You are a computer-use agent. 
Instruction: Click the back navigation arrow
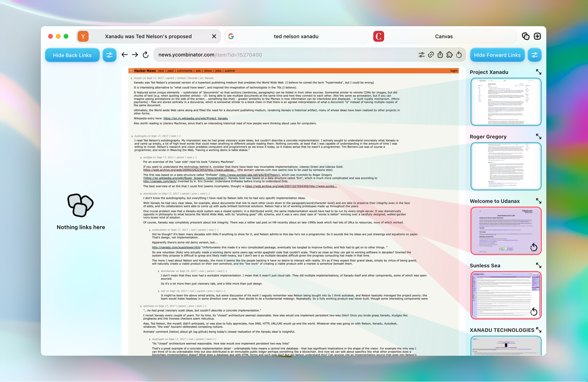coord(124,55)
